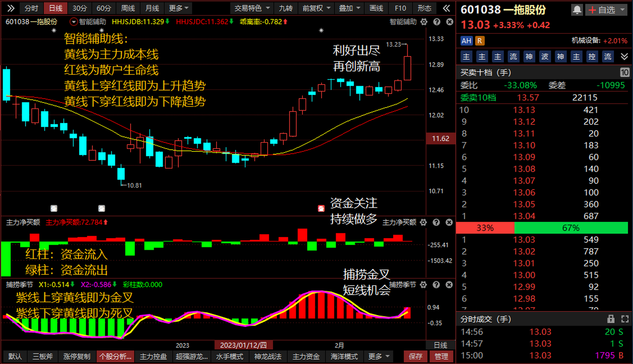This screenshot has width=633, height=364.
Task: Open settings gear of 智能辅助 indicator
Action: pyautogui.click(x=424, y=22)
